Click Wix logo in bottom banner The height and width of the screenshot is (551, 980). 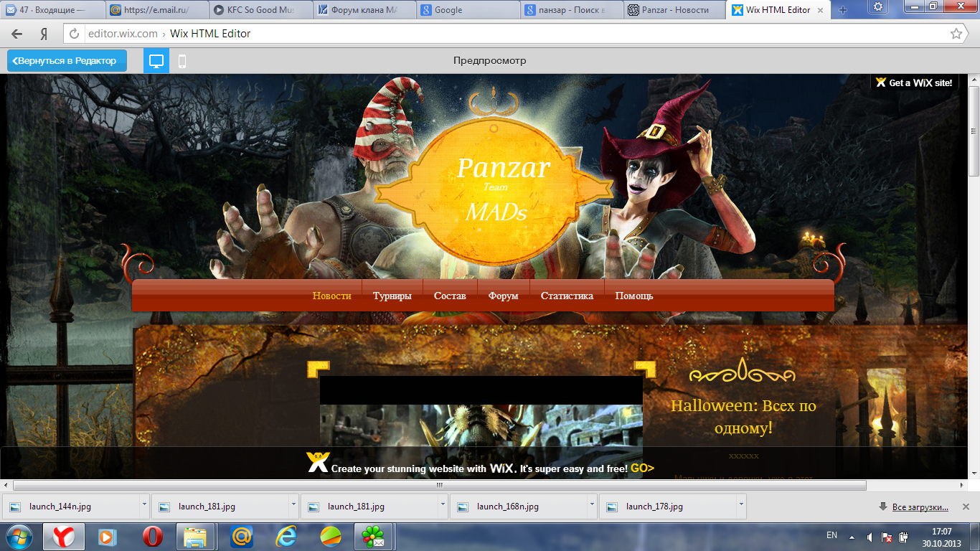(x=317, y=461)
